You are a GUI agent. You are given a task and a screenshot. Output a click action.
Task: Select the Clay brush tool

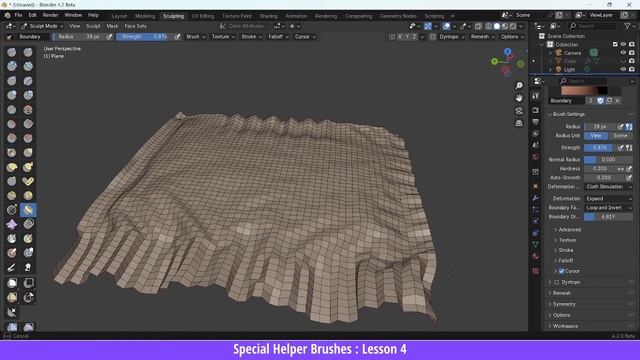click(x=11, y=66)
